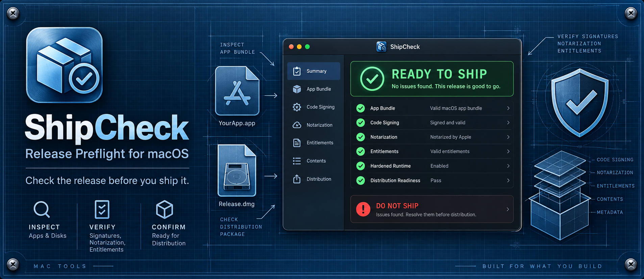Click the red Do Not Ship warning icon

pos(363,209)
